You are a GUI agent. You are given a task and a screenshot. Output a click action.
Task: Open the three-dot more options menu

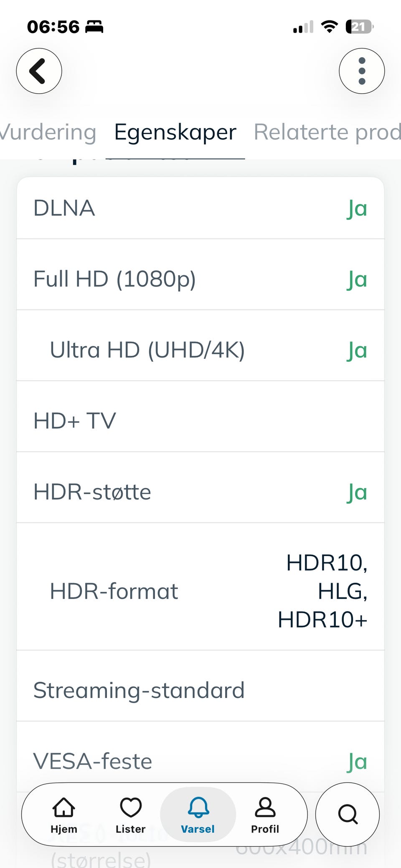coord(362,71)
